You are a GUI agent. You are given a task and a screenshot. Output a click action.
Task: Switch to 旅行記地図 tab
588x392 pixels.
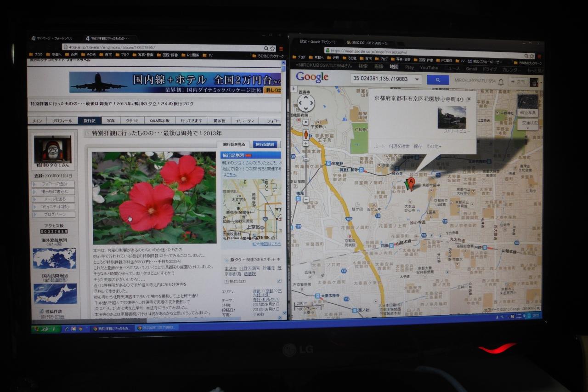coord(265,144)
